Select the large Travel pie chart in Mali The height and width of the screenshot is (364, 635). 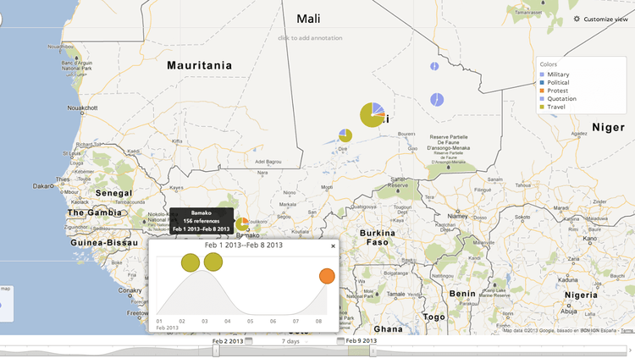point(372,114)
